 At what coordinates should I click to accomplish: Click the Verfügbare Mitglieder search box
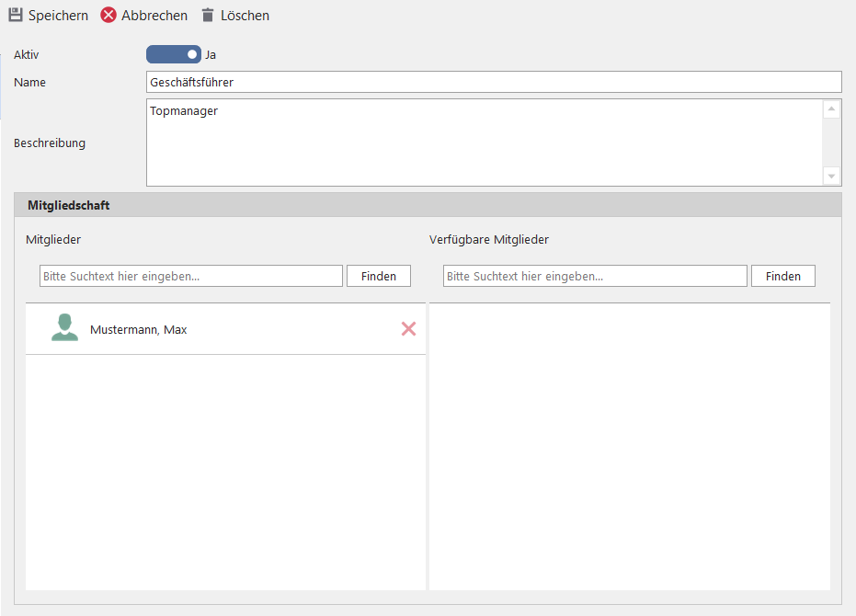[595, 276]
